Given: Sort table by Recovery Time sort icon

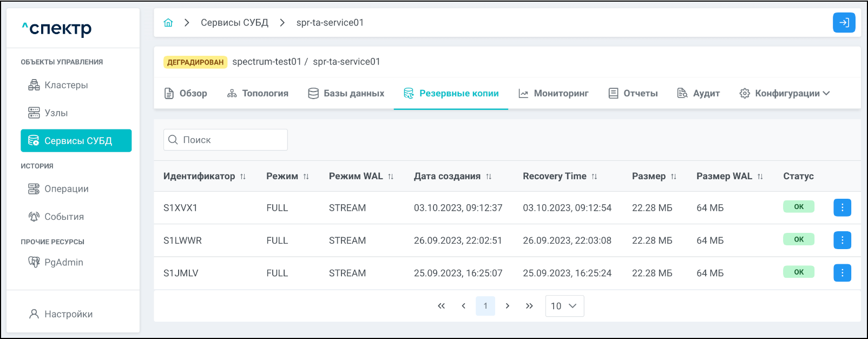Looking at the screenshot, I should point(594,177).
